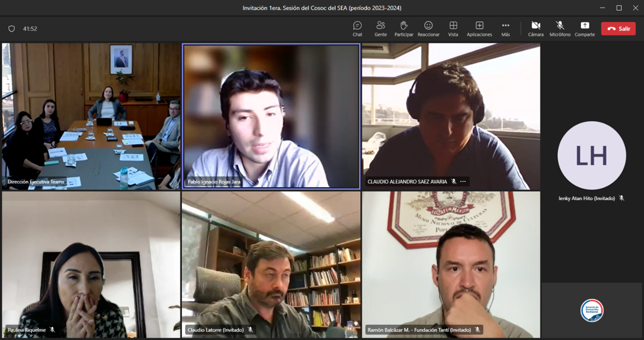This screenshot has width=644, height=340.
Task: Leave the meeting with Salir
Action: coord(618,29)
